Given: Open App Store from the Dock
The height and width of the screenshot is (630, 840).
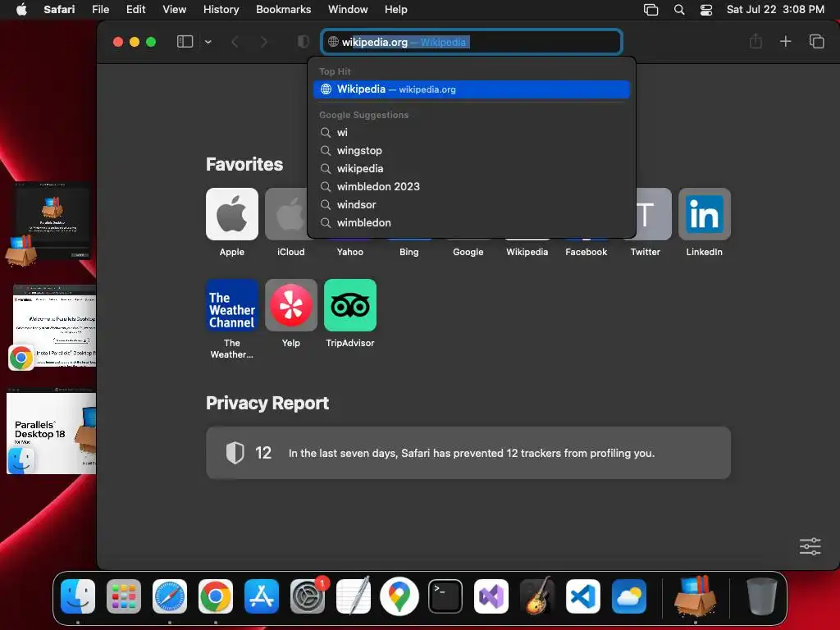Looking at the screenshot, I should point(262,596).
